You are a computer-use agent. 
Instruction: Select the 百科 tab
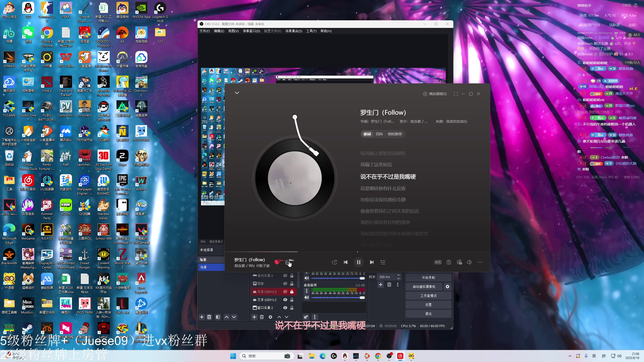tap(379, 134)
